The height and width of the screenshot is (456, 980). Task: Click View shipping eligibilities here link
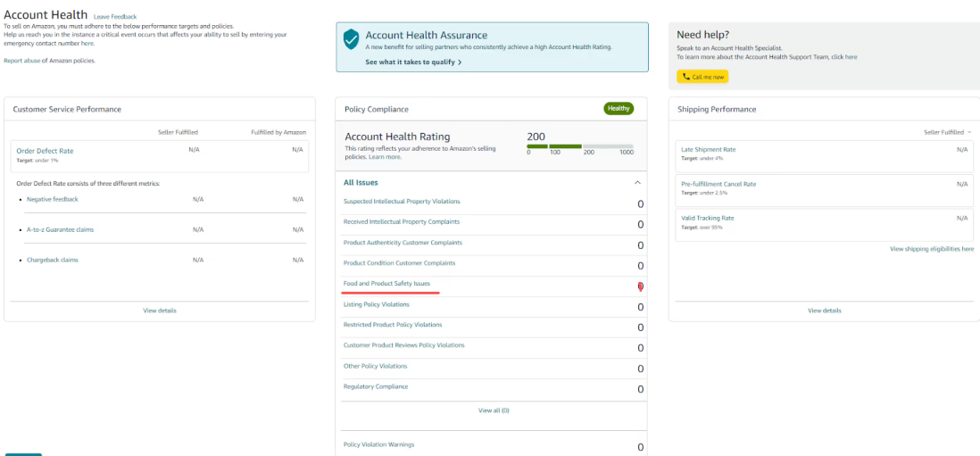[932, 249]
